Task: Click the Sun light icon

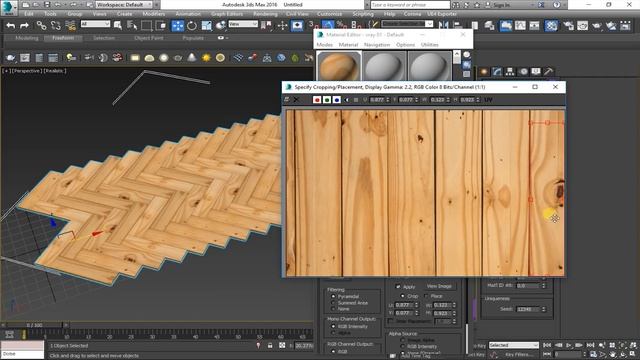Action: [x=206, y=58]
